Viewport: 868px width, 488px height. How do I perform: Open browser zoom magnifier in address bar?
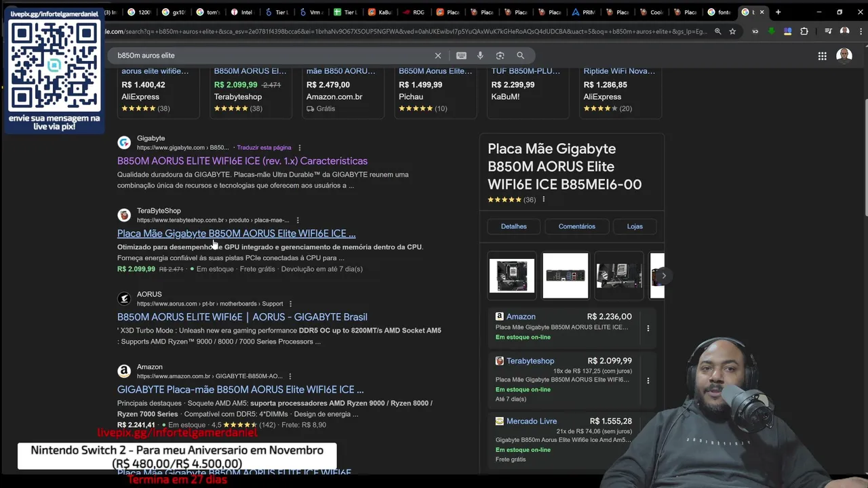tap(717, 31)
